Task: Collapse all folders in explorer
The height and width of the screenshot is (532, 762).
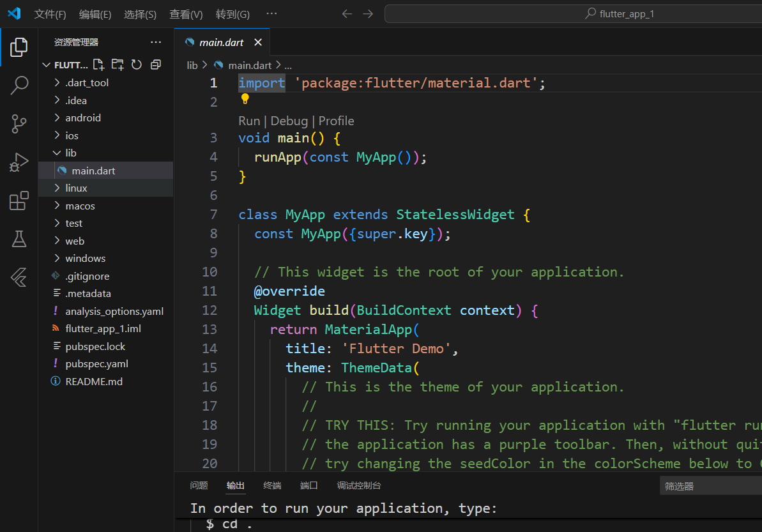Action: coord(156,65)
